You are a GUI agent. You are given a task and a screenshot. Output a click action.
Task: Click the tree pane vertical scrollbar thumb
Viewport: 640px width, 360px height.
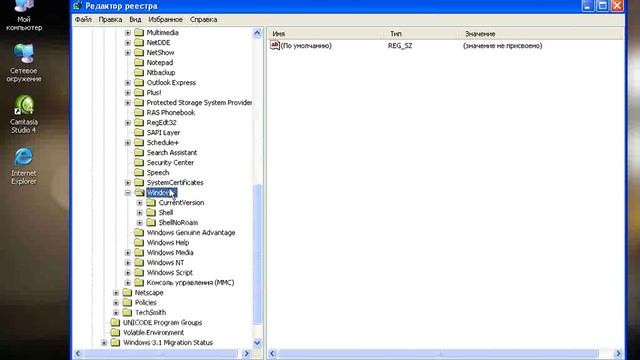coord(257,255)
